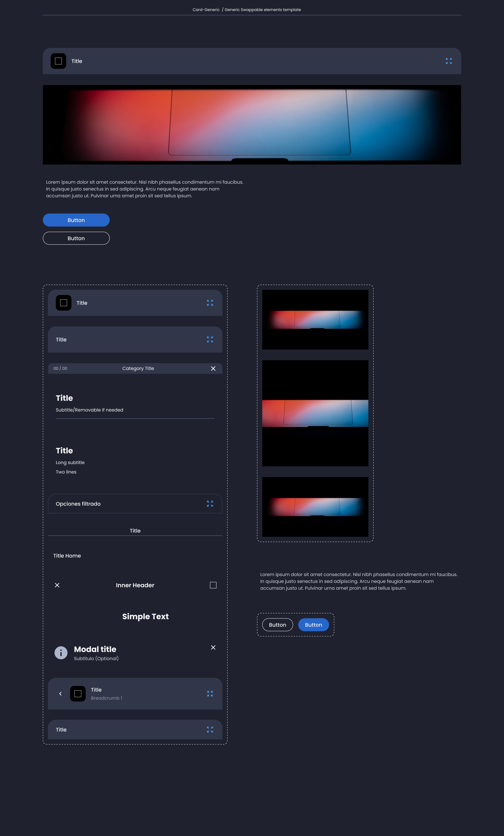This screenshot has width=504, height=836.
Task: Click the large wide banner image
Action: tap(252, 125)
